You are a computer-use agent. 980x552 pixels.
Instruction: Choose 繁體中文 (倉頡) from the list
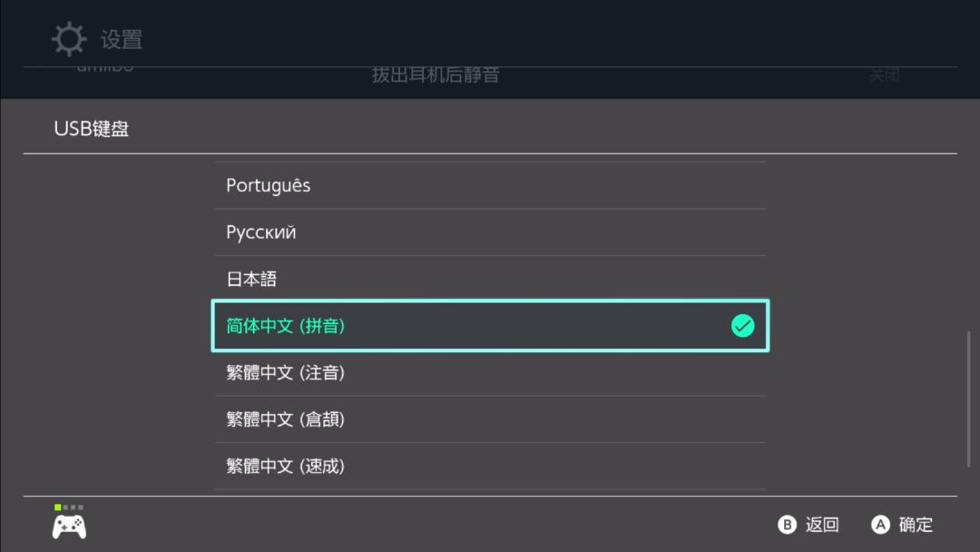(490, 419)
